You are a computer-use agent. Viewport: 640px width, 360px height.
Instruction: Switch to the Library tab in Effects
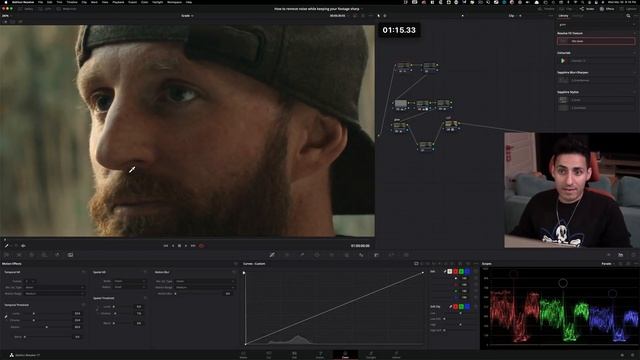tap(563, 16)
